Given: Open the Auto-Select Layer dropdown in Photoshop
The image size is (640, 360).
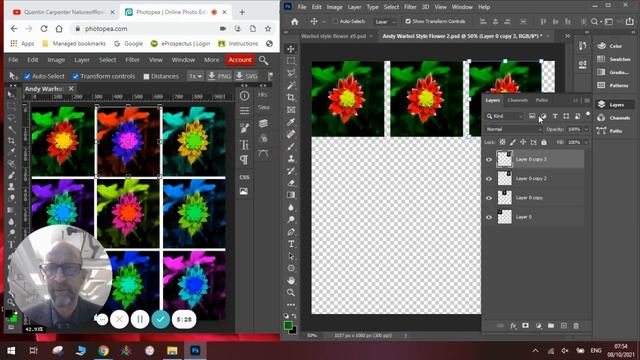Looking at the screenshot, I should point(385,22).
